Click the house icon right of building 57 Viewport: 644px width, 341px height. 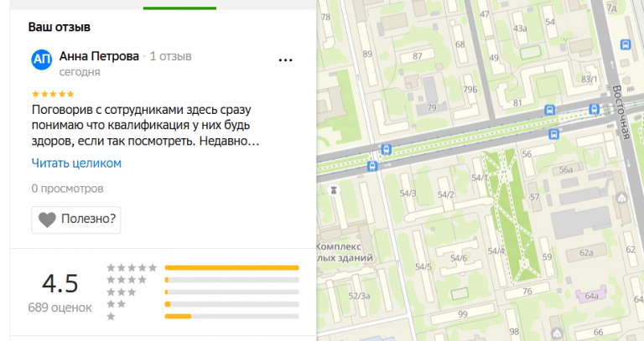(x=622, y=199)
